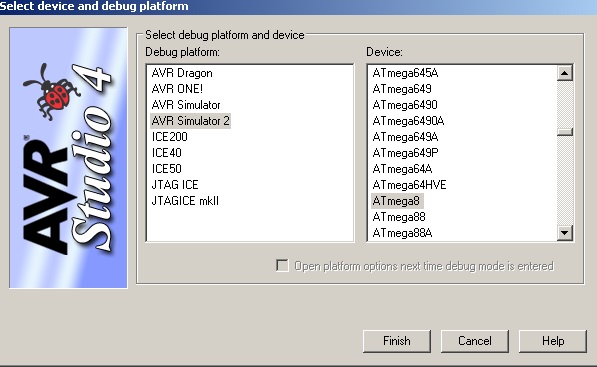Click the AVR Studio 4 logo image
The width and height of the screenshot is (597, 367).
(68, 157)
